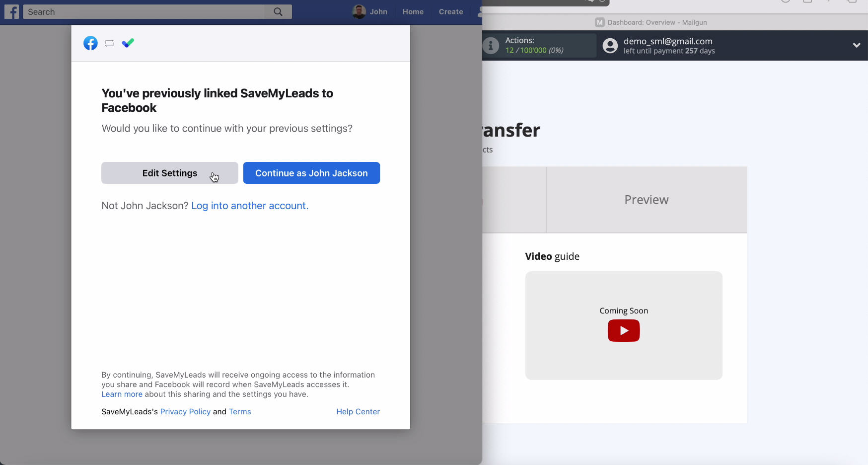Click the Actions 12 / 100'000 counter
This screenshot has height=465, width=868.
(x=534, y=45)
